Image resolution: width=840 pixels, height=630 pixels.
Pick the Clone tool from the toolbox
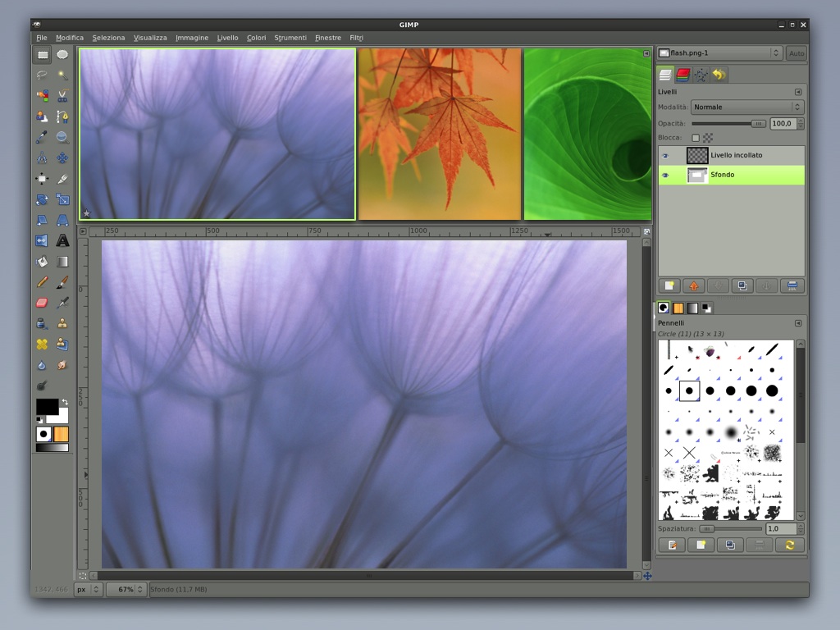pyautogui.click(x=63, y=323)
